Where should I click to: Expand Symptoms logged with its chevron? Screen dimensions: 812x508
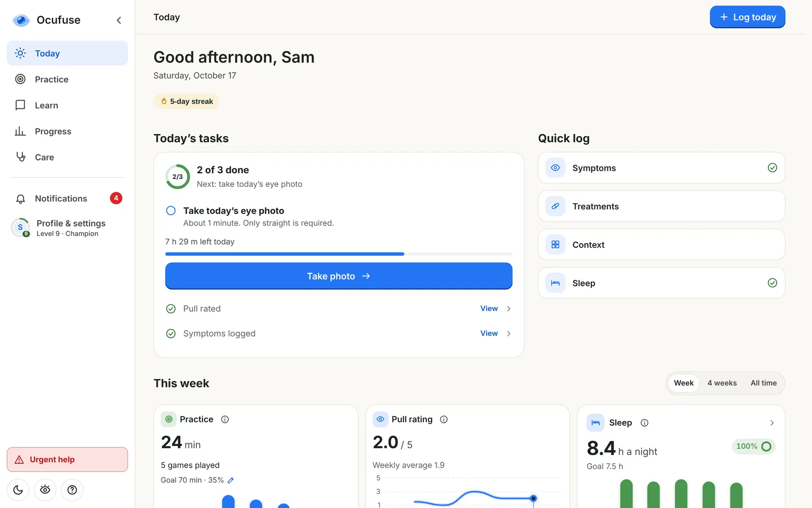[x=509, y=334]
